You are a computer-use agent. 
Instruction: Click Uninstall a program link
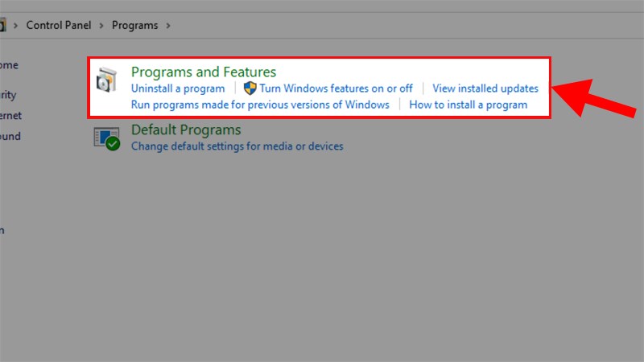click(x=178, y=88)
